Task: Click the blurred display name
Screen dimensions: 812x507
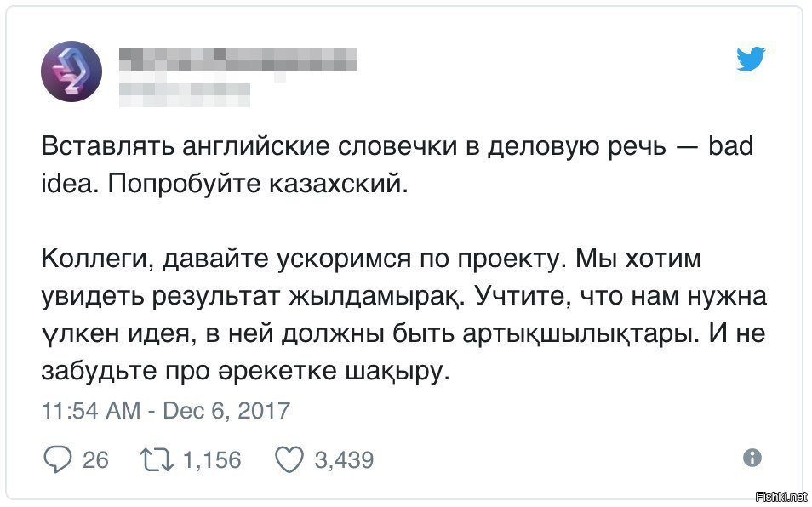Action: pos(238,59)
